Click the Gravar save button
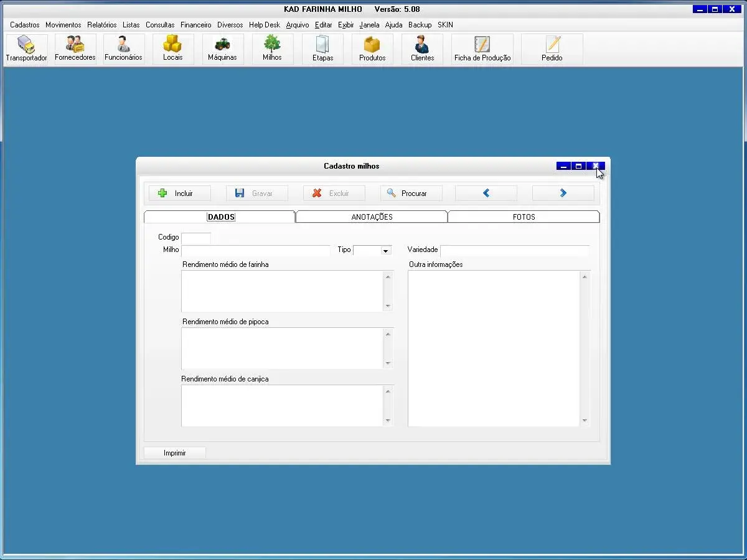 click(x=257, y=194)
